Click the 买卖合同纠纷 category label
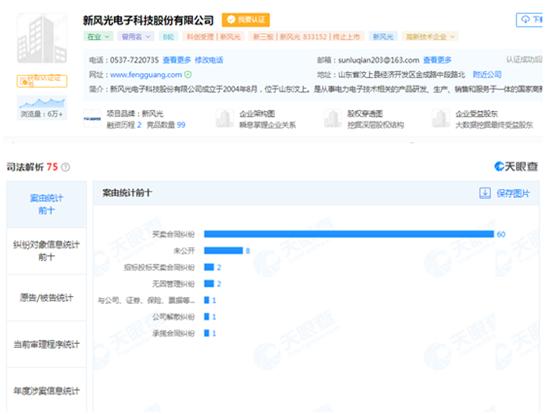558x414 pixels. [173, 234]
